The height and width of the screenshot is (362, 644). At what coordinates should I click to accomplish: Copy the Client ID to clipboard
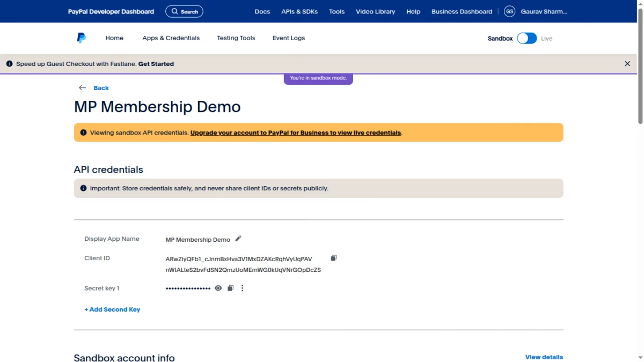click(333, 258)
